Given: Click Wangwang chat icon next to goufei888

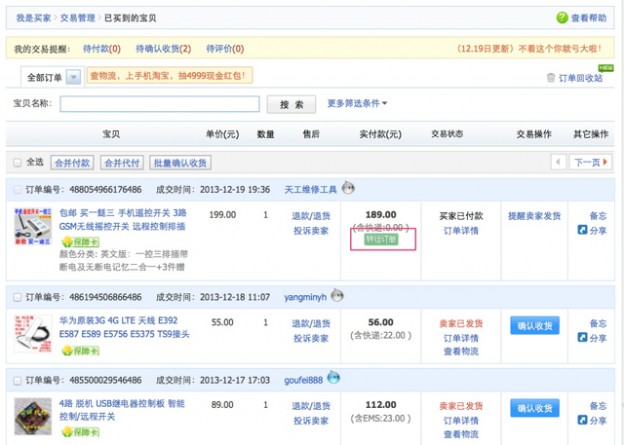Looking at the screenshot, I should click(x=333, y=377).
